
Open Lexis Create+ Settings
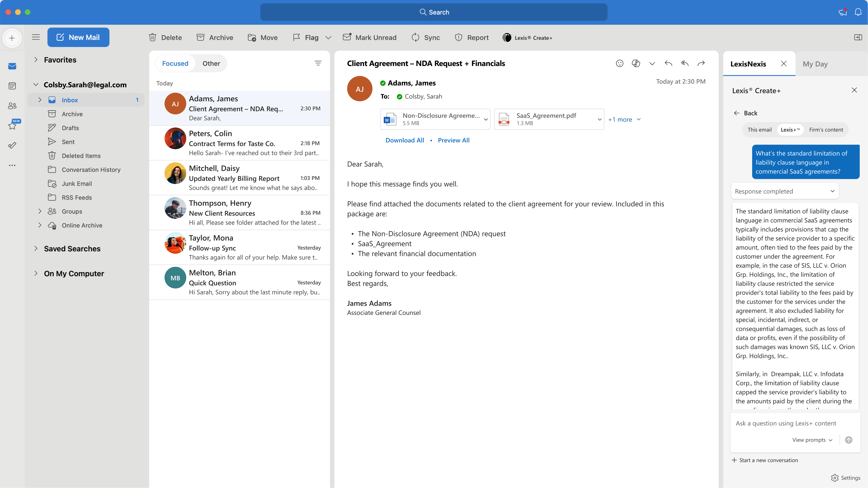845,478
